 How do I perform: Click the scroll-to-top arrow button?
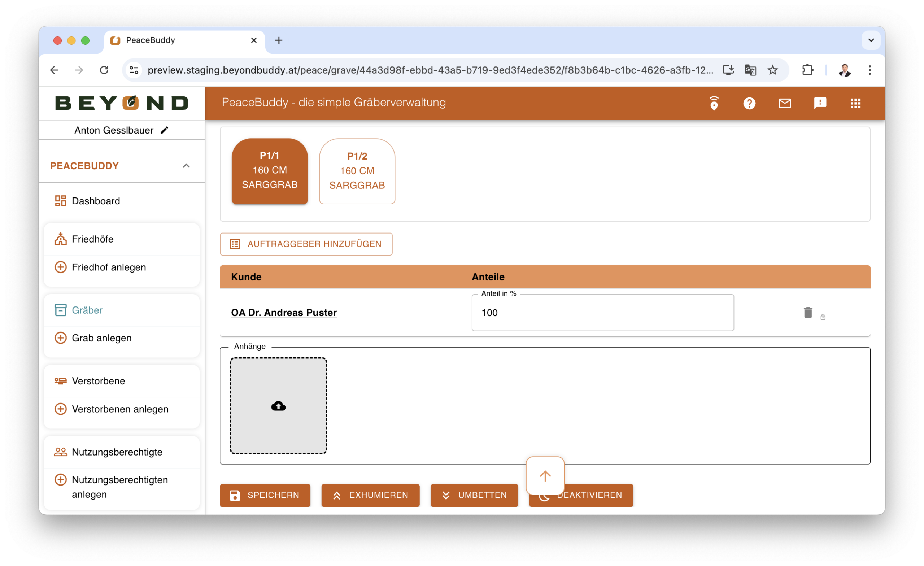(545, 476)
